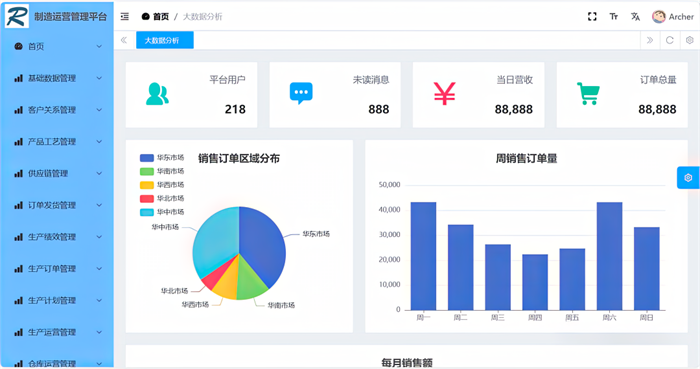The image size is (700, 369).
Task: Enter fullscreen mode via the top bar icon
Action: [x=592, y=17]
